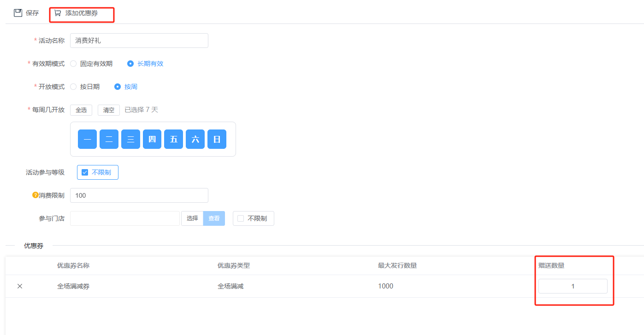Toggle Saturday (六) weekday tile
The height and width of the screenshot is (335, 644).
coord(195,139)
